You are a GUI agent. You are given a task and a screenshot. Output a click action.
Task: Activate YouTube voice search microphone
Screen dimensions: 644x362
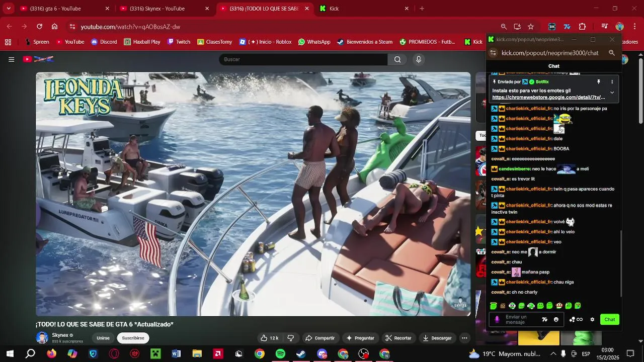click(418, 59)
